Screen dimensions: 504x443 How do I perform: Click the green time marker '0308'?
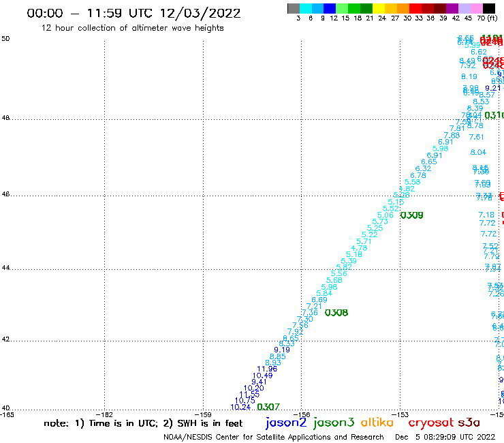pyautogui.click(x=336, y=313)
